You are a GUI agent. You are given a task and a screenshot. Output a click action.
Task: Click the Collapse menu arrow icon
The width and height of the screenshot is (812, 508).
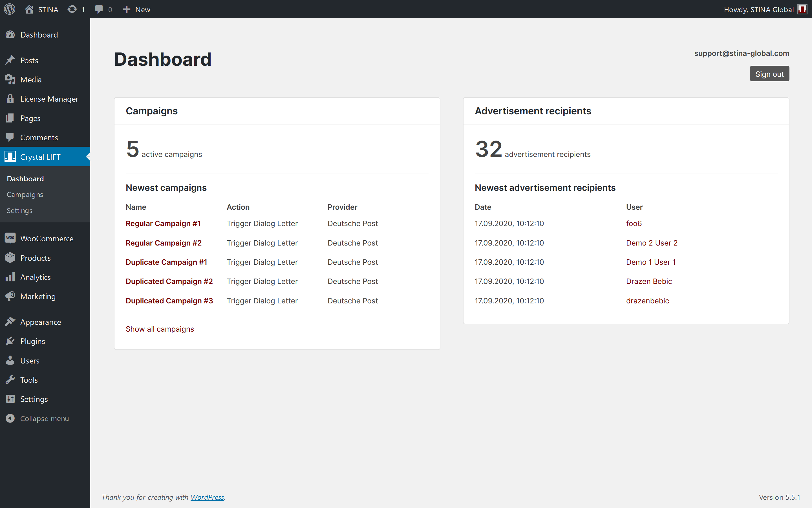pos(10,418)
